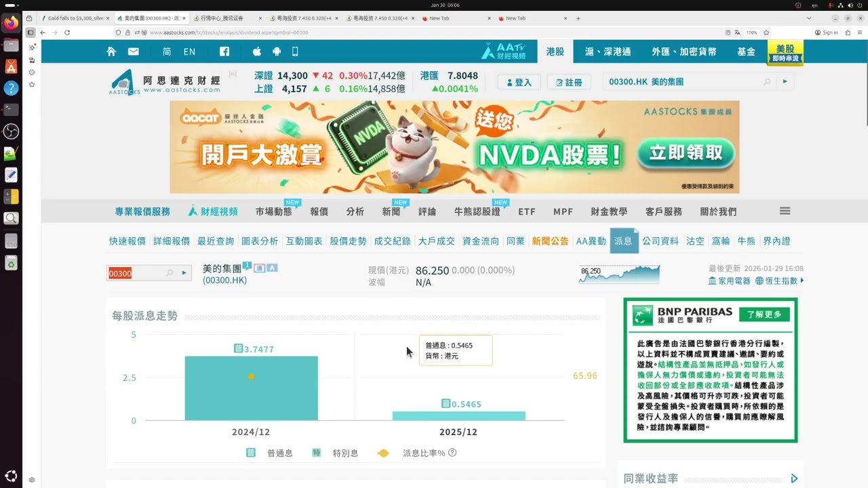
Task: Open the Apple app icon
Action: [257, 52]
